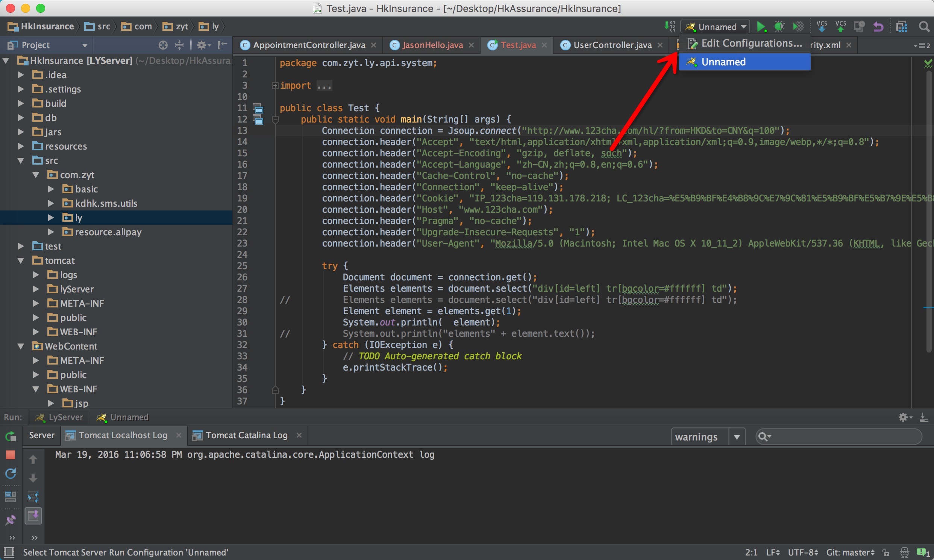Viewport: 934px width, 560px height.
Task: Run the Unnamed configuration with green play
Action: pos(761,26)
